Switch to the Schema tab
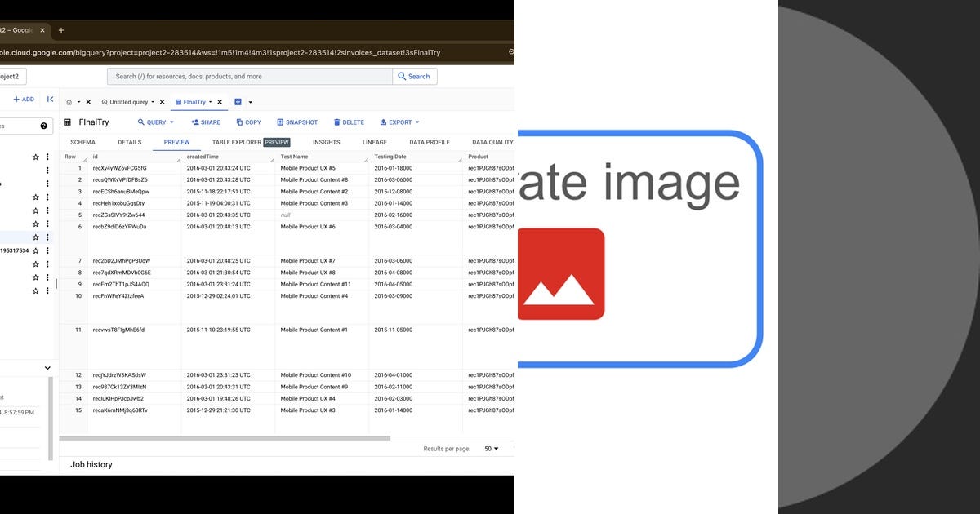This screenshot has width=980, height=514. tap(82, 142)
